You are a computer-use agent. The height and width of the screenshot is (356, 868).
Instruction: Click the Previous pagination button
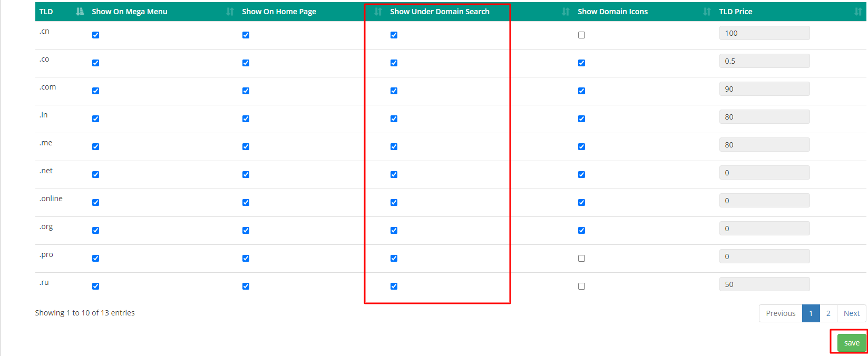[x=781, y=313]
